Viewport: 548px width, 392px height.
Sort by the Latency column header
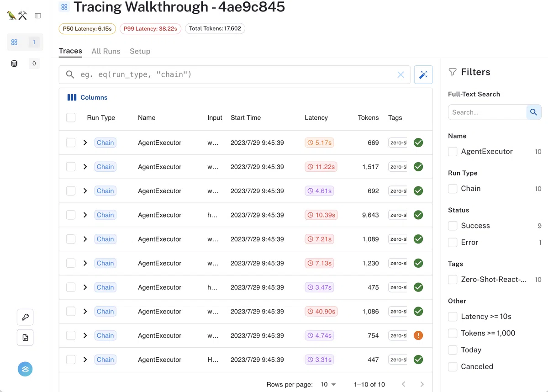pos(316,117)
